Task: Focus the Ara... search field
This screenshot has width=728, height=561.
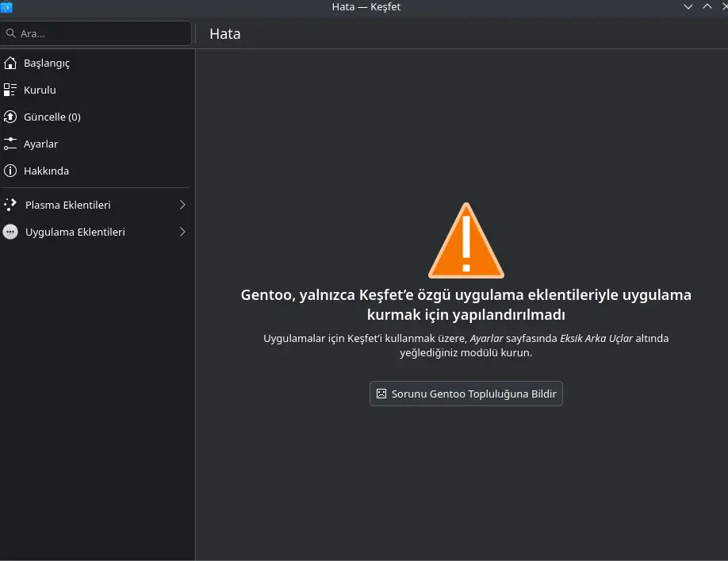Action: point(96,33)
